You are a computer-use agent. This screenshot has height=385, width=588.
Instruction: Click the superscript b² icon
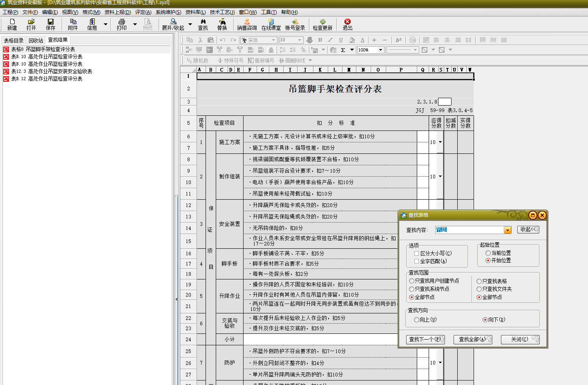coord(399,40)
